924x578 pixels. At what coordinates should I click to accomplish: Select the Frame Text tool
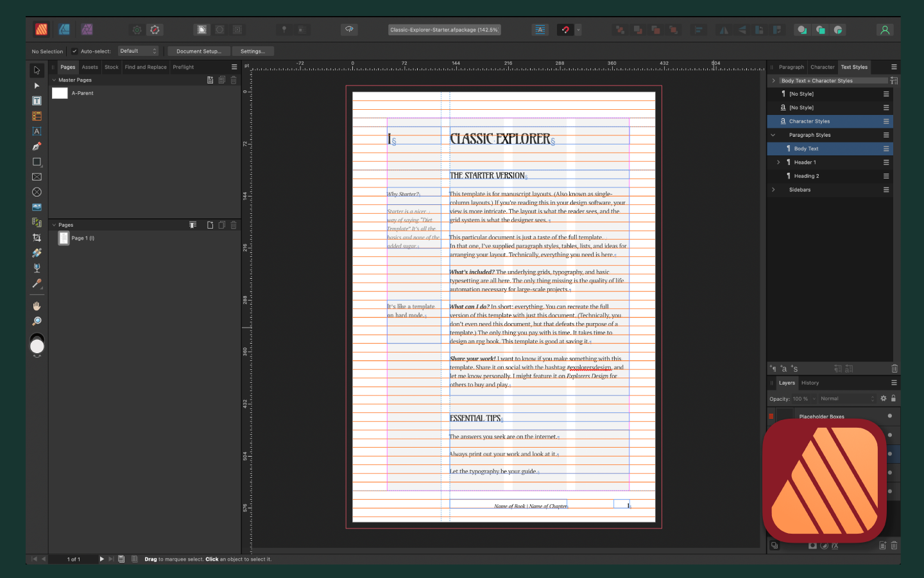37,101
